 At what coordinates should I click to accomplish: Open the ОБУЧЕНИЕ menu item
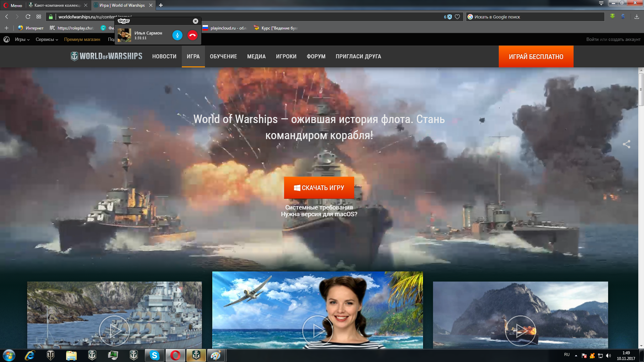(x=223, y=57)
